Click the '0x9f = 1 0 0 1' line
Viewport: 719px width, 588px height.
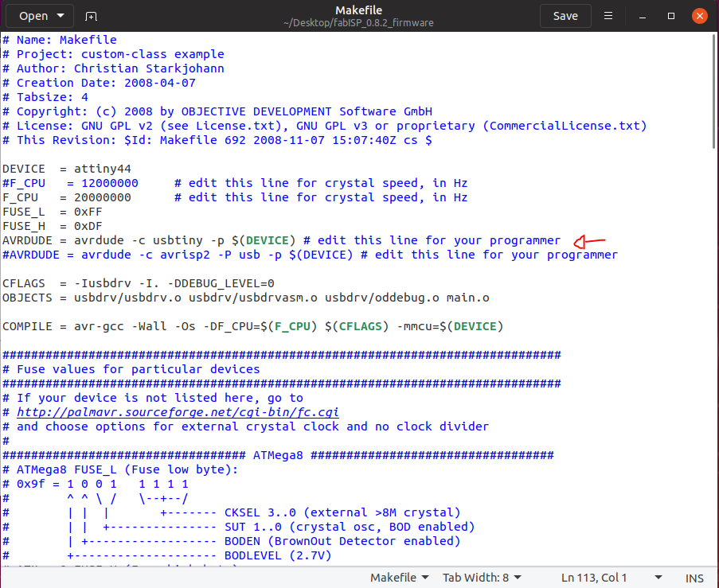96,484
